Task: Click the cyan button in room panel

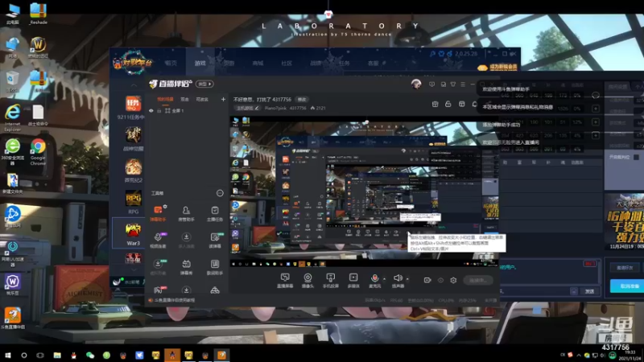Action: point(627,286)
